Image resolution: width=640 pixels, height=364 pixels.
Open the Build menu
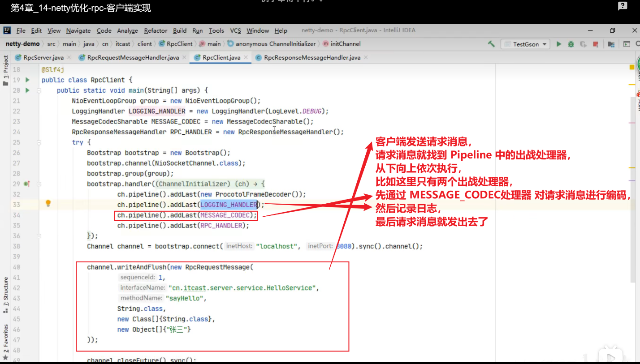tap(180, 30)
